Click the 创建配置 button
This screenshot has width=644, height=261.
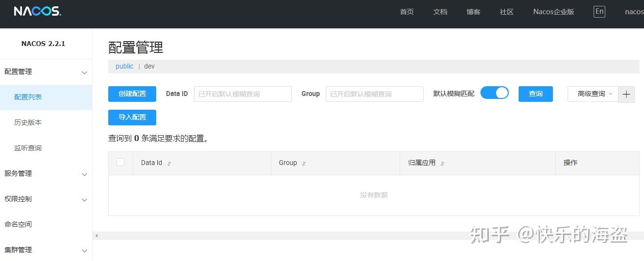[132, 94]
